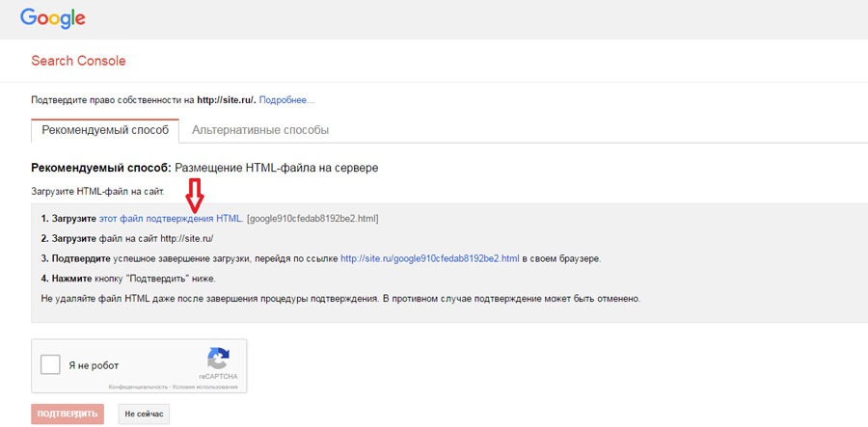
Task: Click the "Размещение HTML-файла на сервере" heading
Action: pyautogui.click(x=277, y=168)
